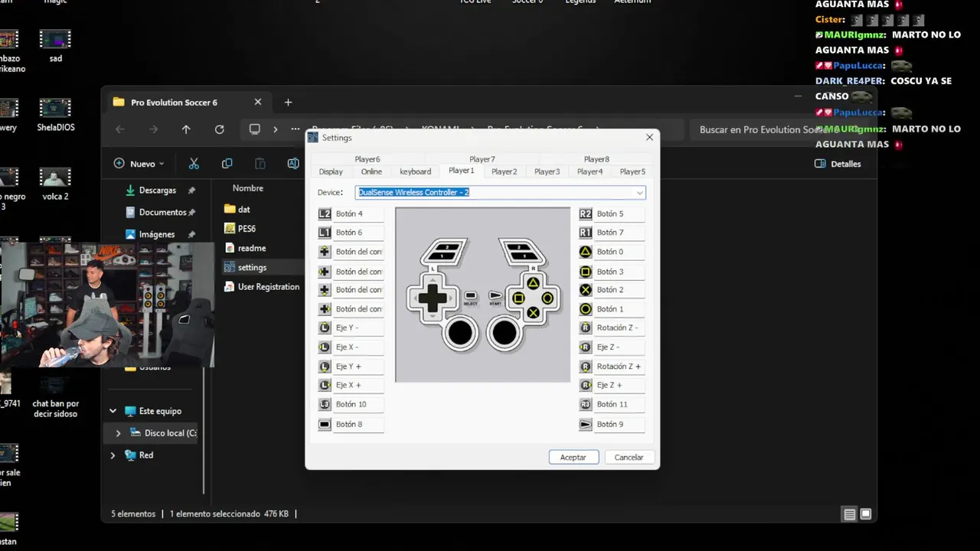The width and height of the screenshot is (980, 551).
Task: Expand the Red tree node
Action: tap(113, 455)
